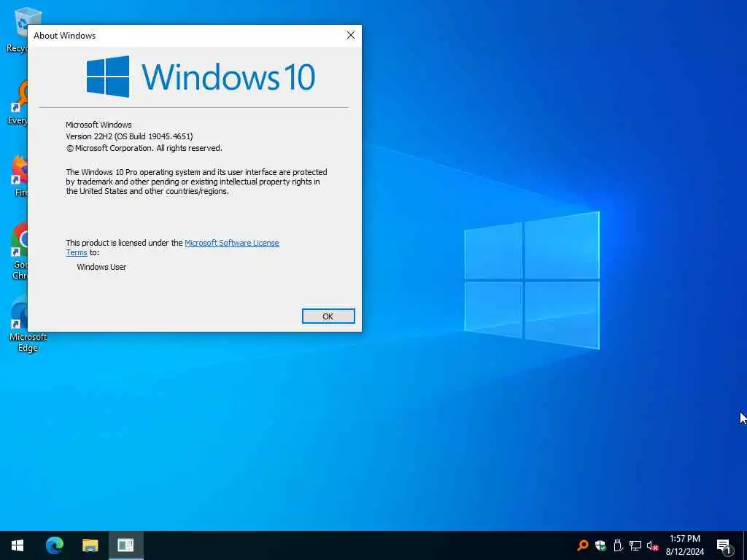This screenshot has width=747, height=560.
Task: Open the Start menu
Action: 18,545
